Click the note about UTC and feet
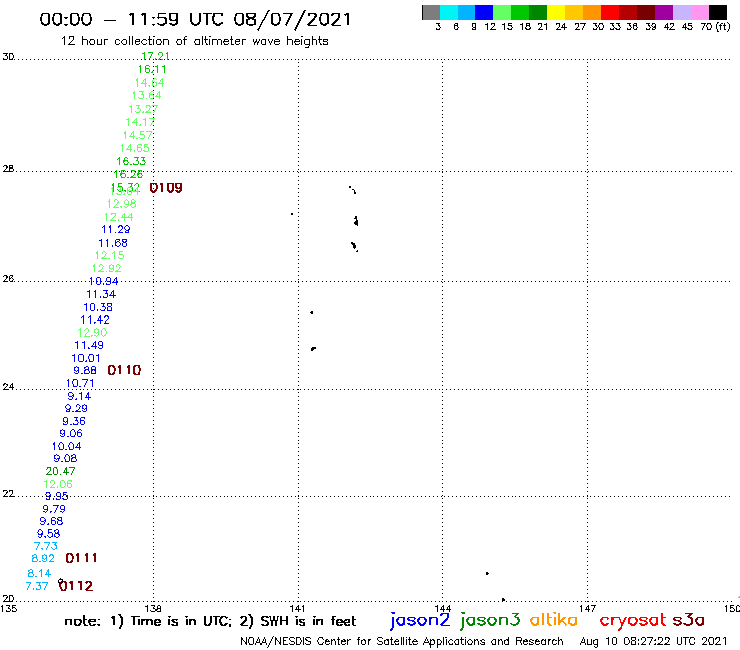The width and height of the screenshot is (740, 650). click(210, 621)
